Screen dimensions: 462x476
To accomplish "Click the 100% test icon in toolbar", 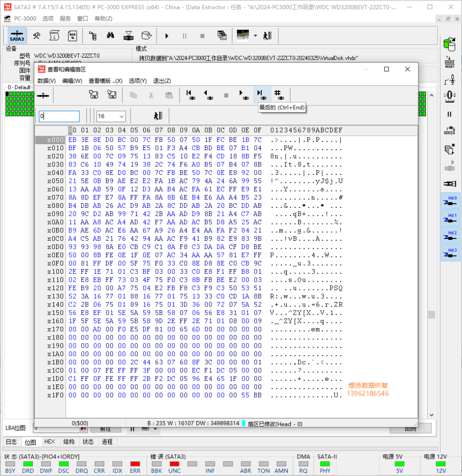I will [73, 36].
